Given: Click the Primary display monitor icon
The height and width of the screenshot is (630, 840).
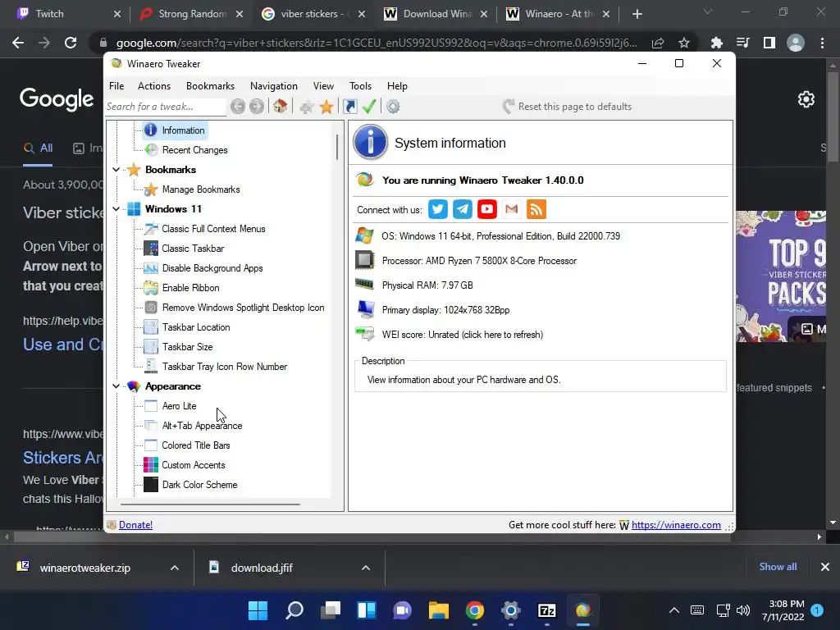Looking at the screenshot, I should pyautogui.click(x=365, y=309).
